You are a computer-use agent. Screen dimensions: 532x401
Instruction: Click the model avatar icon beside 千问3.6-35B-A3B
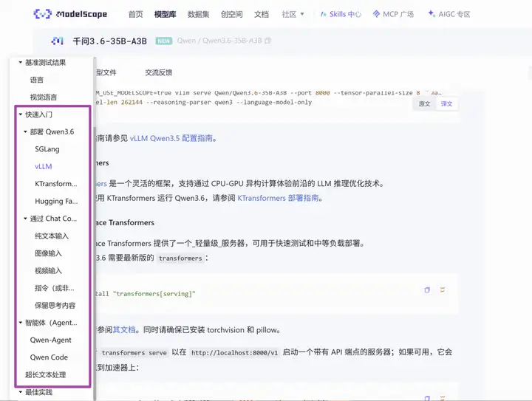pos(58,41)
